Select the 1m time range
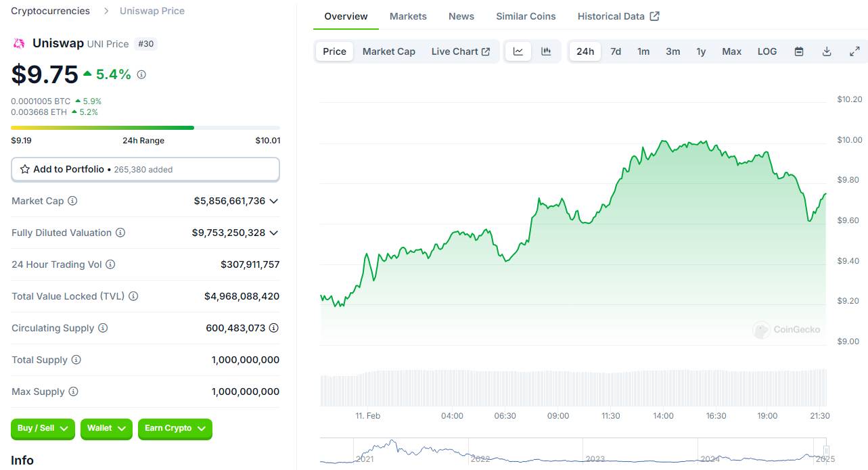 643,51
